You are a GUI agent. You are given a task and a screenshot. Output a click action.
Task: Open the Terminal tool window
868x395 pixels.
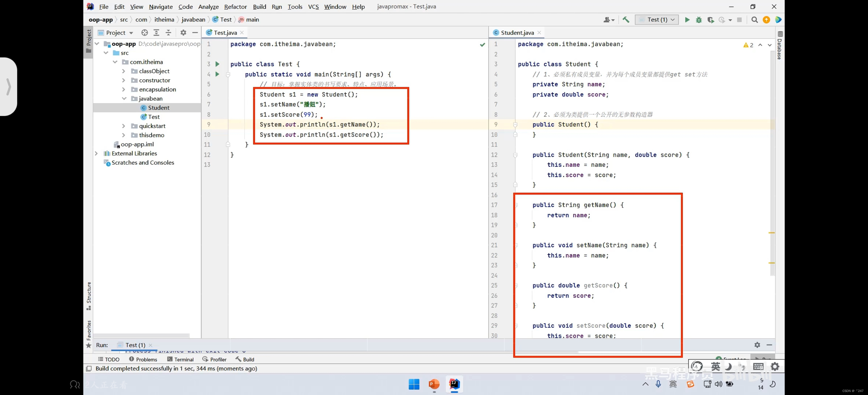180,359
